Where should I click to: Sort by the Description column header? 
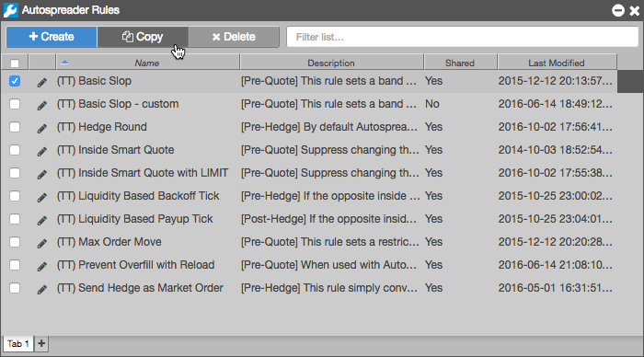[x=331, y=63]
